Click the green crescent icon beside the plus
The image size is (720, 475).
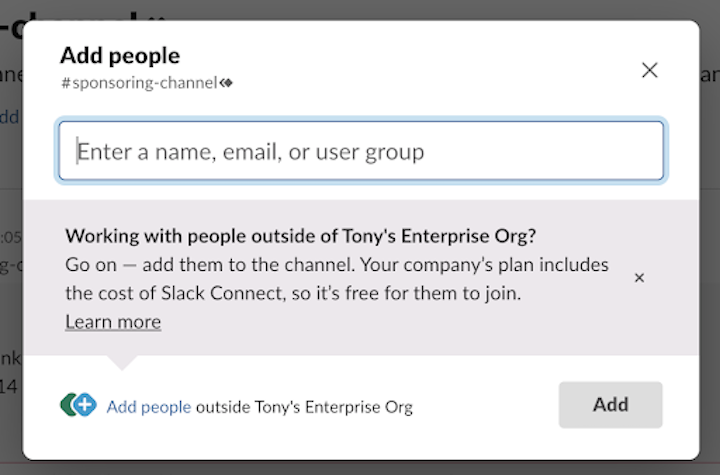[67, 404]
